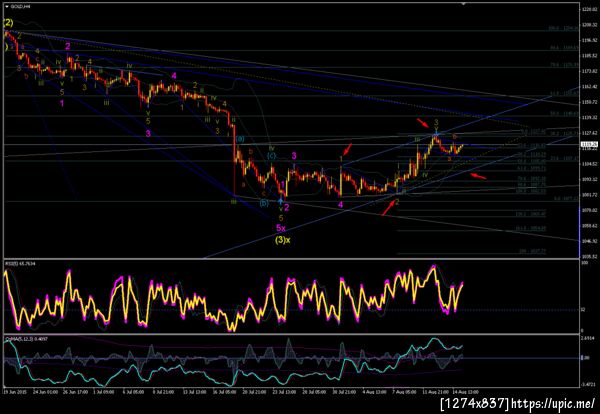Select the magenta 5x wave label

pos(281,228)
